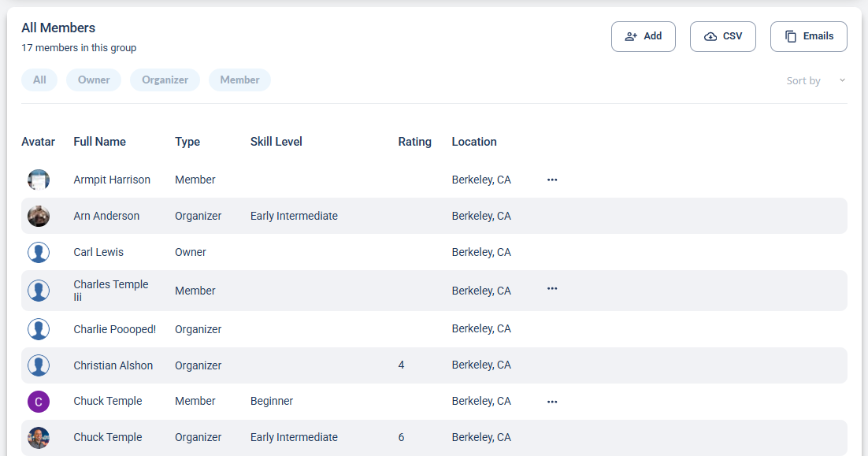868x456 pixels.
Task: Open actions menu for Armpit Harrison
Action: (552, 180)
